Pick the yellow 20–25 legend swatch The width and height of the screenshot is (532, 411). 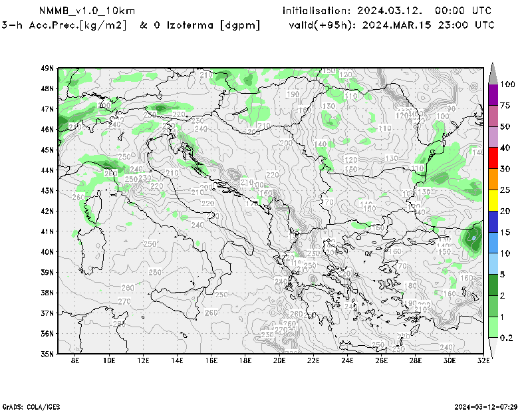pos(493,200)
